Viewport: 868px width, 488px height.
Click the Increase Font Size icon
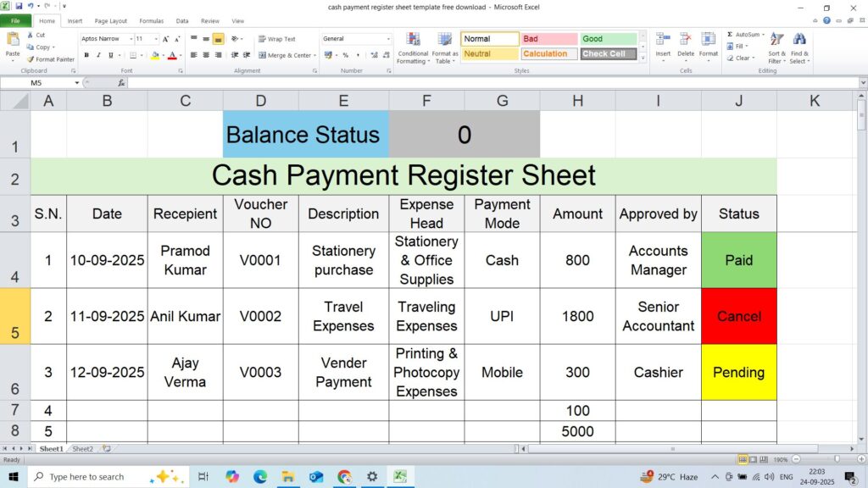point(166,39)
